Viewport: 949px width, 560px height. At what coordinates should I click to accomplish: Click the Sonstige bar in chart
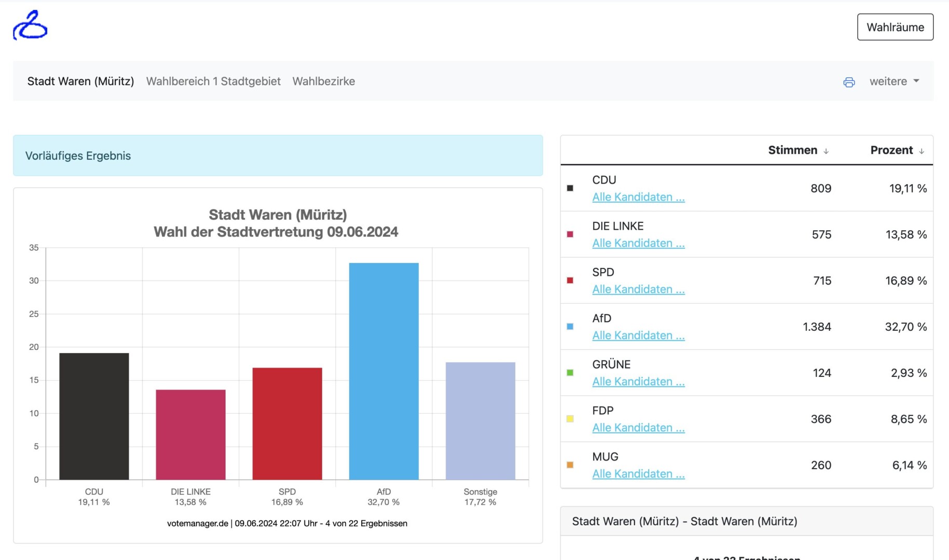480,421
